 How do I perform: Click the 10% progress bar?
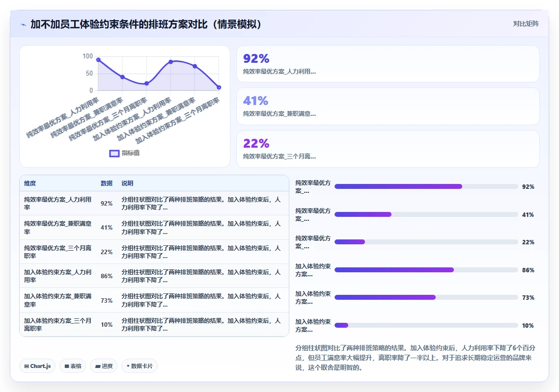coord(426,325)
